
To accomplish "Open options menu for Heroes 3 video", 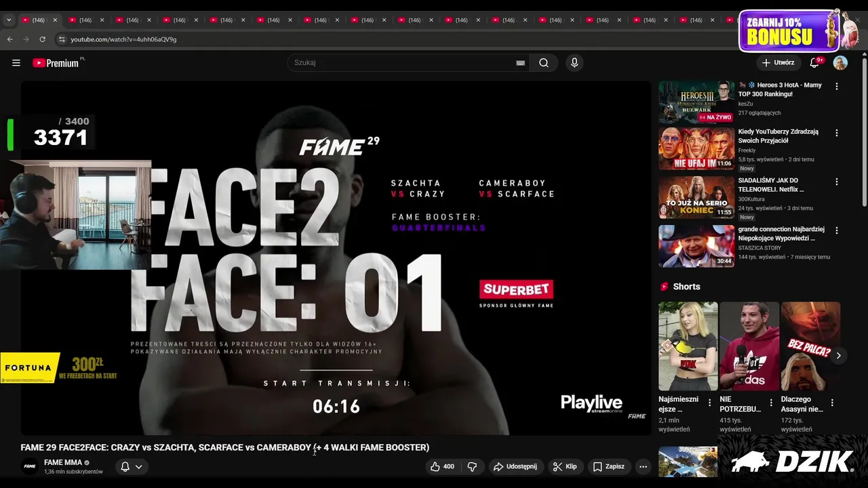I will point(836,86).
